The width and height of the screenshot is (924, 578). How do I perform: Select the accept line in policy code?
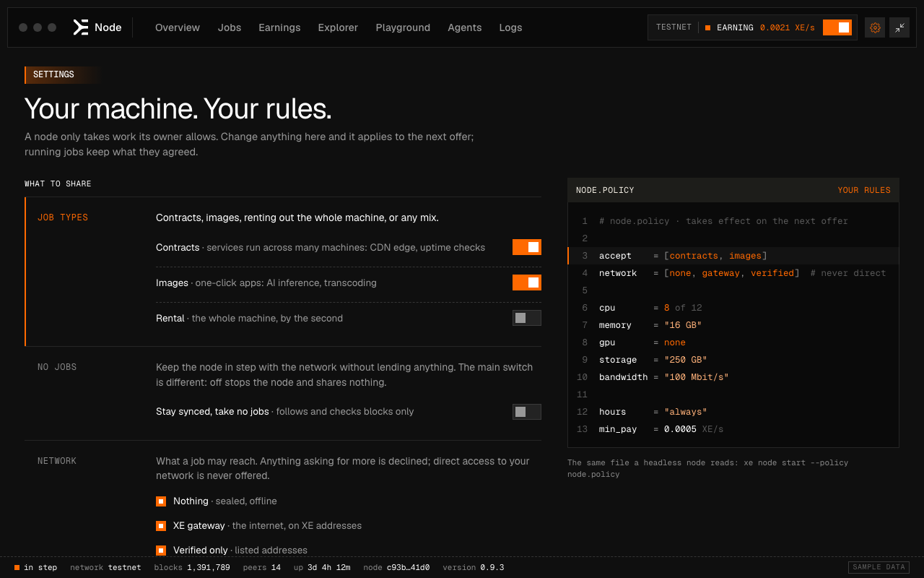(733, 256)
